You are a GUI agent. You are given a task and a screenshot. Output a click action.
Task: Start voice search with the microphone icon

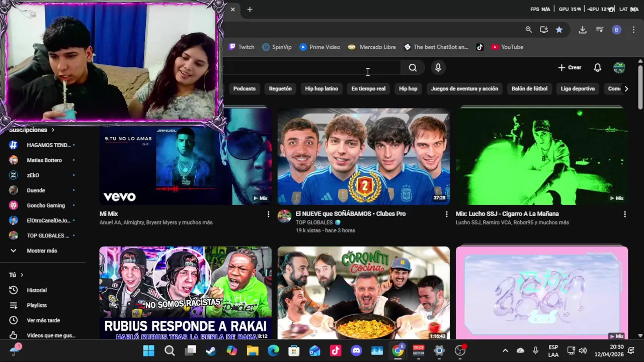pos(438,67)
